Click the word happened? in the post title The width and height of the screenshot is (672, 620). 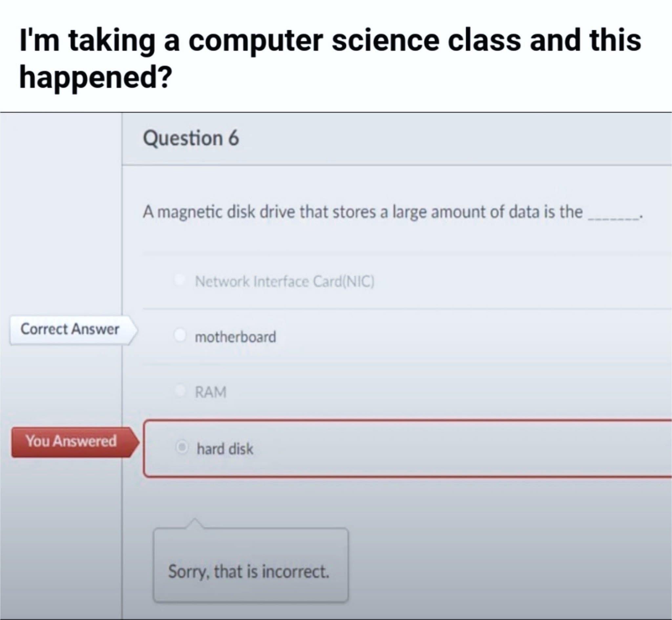click(95, 77)
